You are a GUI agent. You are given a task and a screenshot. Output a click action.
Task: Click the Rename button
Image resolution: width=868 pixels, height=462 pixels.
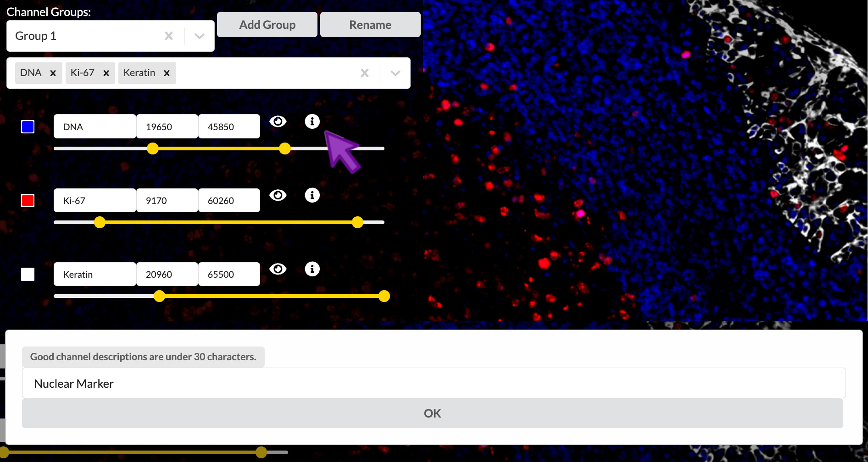coord(370,25)
